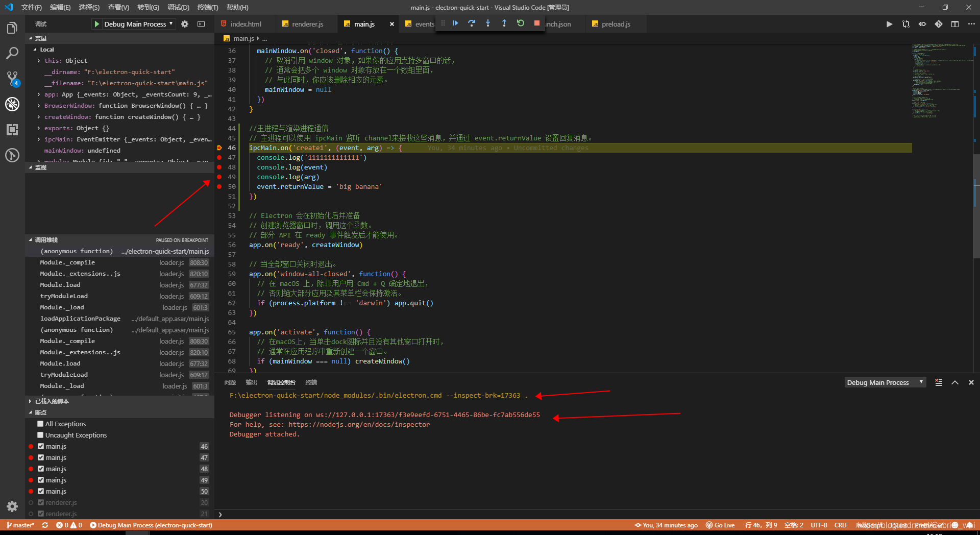The height and width of the screenshot is (535, 980).
Task: Collapse the Local scope
Action: coord(35,50)
